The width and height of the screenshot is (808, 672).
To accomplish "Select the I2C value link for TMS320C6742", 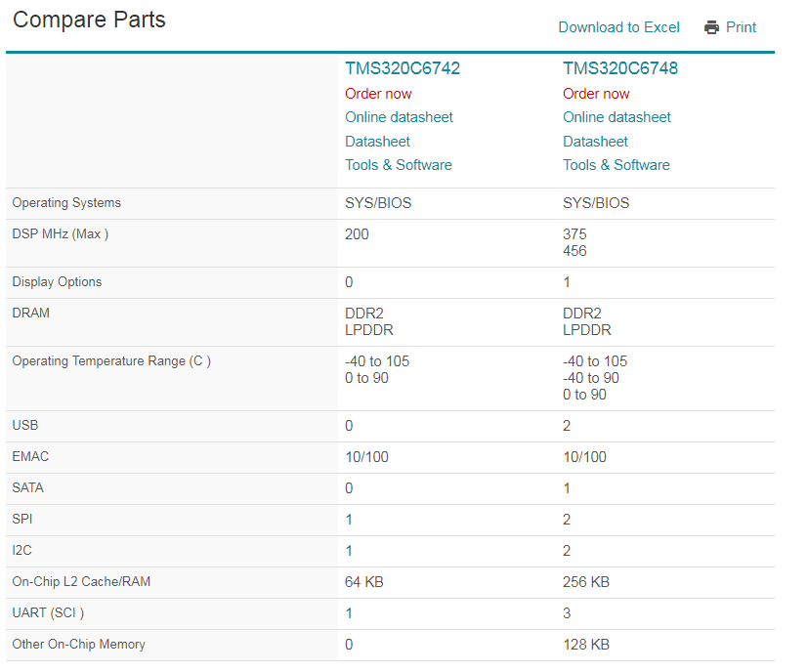I will [x=348, y=550].
